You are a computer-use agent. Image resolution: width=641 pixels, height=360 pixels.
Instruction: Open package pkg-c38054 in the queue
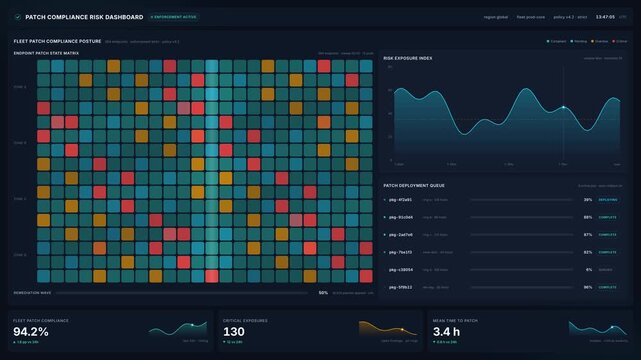pos(401,270)
